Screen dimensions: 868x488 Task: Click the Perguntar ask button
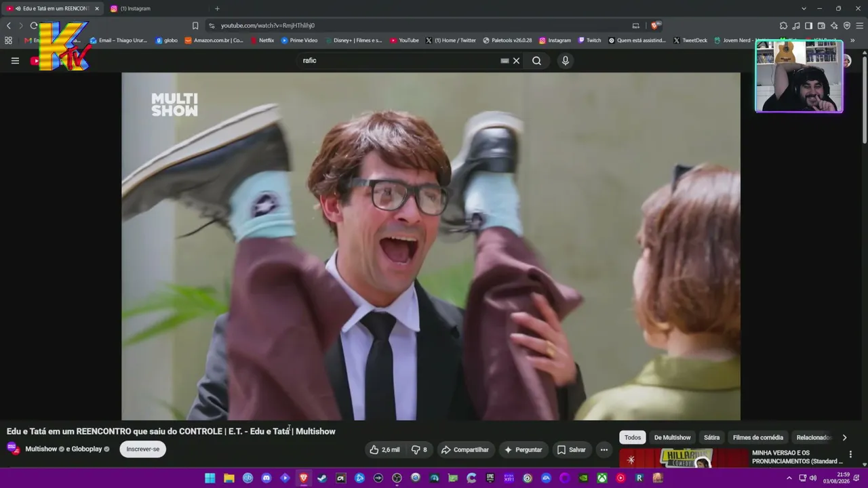coord(522,449)
